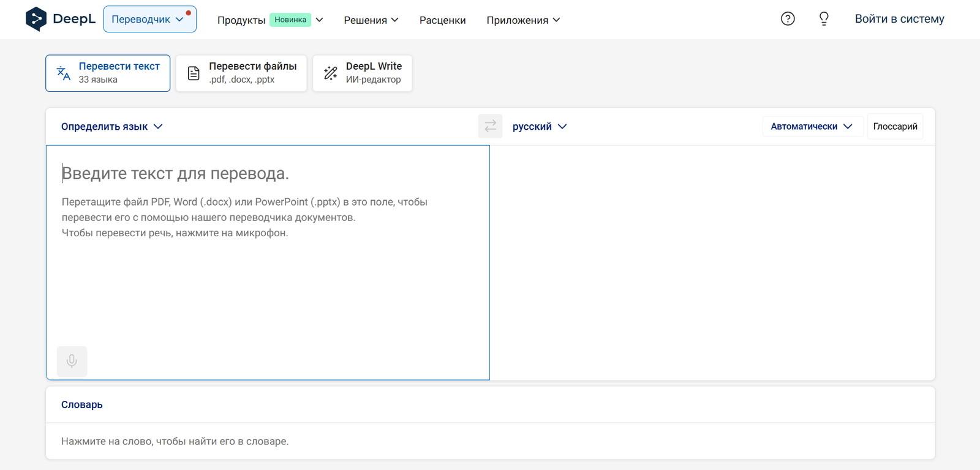Screen dimensions: 980x470
Task: Open the help question mark icon
Action: click(788, 19)
